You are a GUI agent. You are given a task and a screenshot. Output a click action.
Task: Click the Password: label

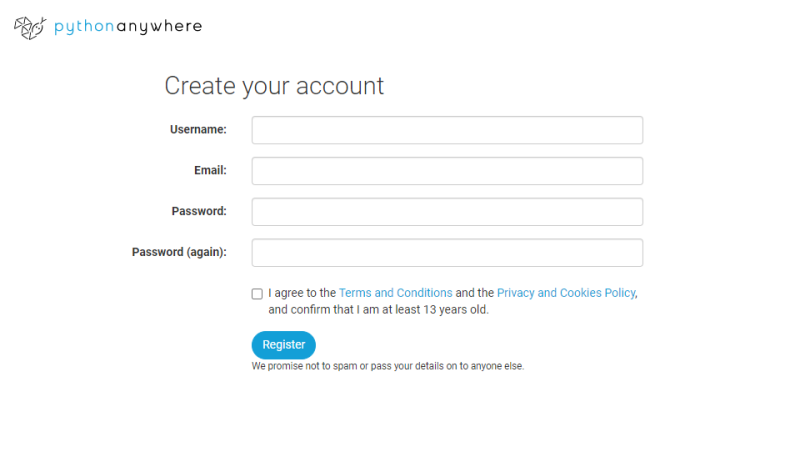[x=199, y=212]
